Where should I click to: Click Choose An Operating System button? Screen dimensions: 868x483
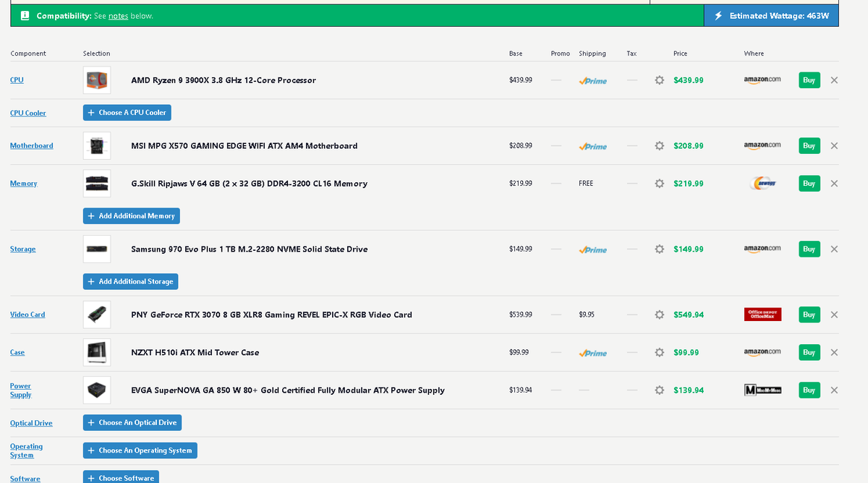[140, 450]
